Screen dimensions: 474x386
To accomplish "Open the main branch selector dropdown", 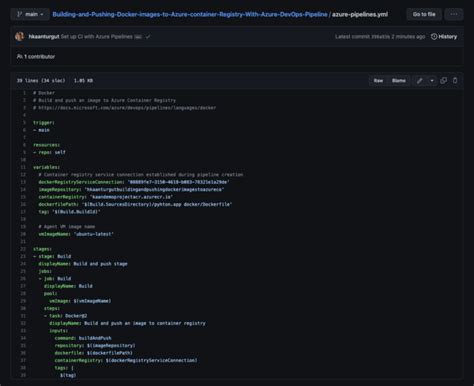I will [30, 14].
